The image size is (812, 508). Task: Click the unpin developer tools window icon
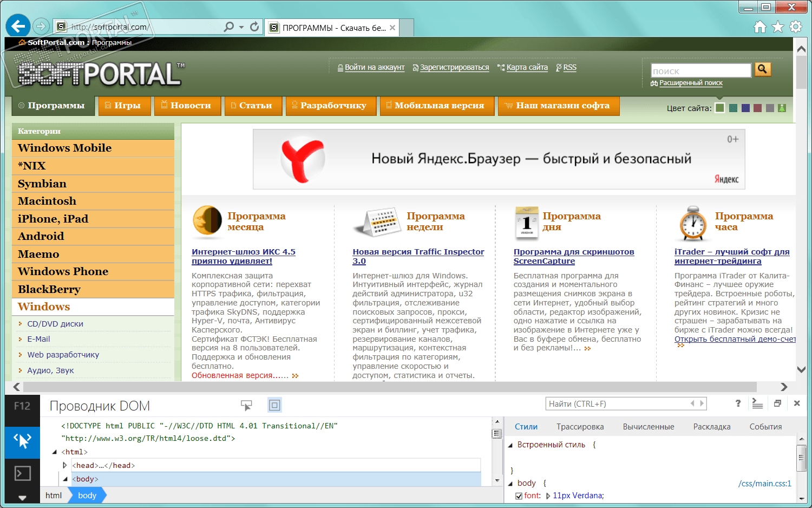(777, 403)
